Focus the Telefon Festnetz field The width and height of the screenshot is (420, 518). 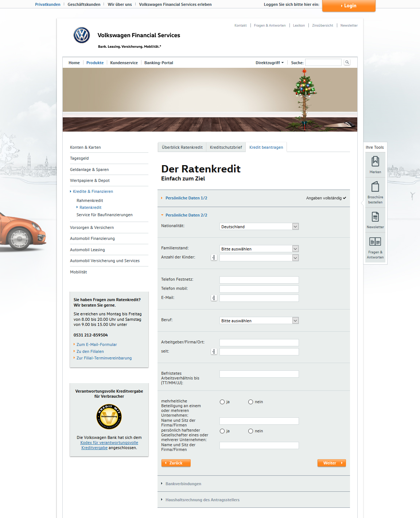(259, 280)
